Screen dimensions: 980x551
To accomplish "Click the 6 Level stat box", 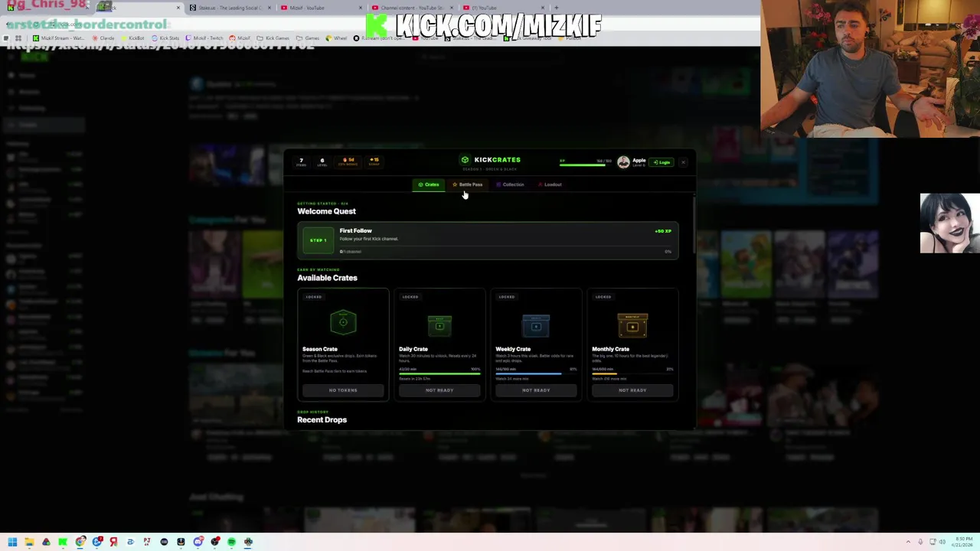I will [322, 162].
